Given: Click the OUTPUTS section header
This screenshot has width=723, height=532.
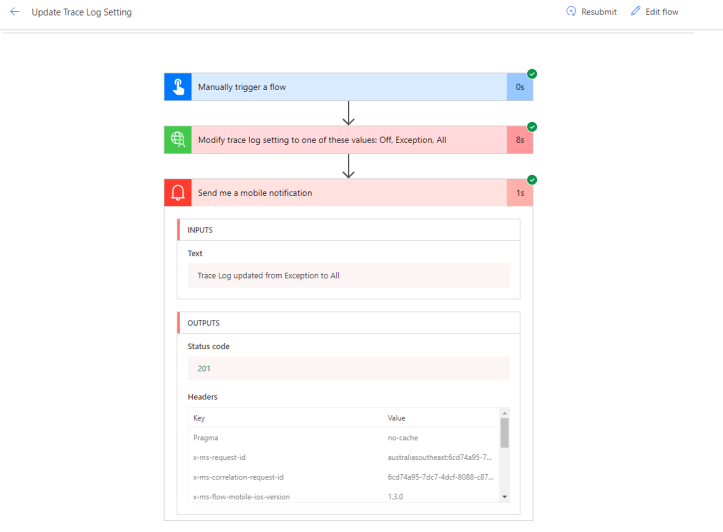Looking at the screenshot, I should click(349, 323).
